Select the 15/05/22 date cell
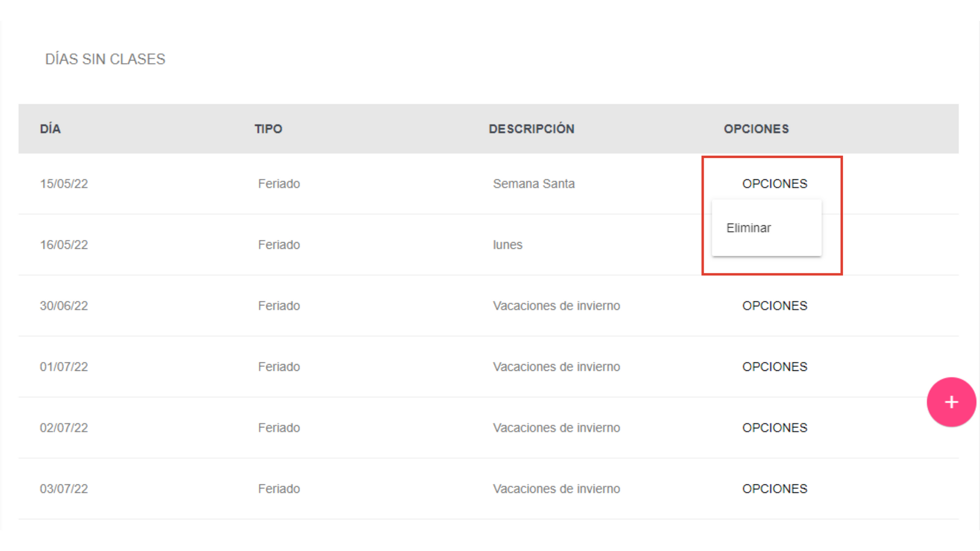 pos(64,184)
